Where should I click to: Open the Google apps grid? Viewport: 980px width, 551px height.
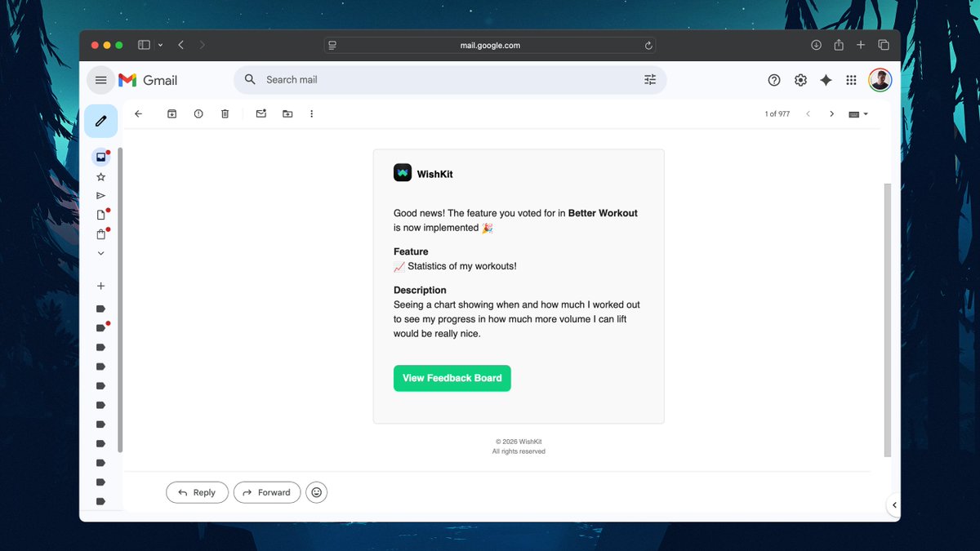click(851, 80)
